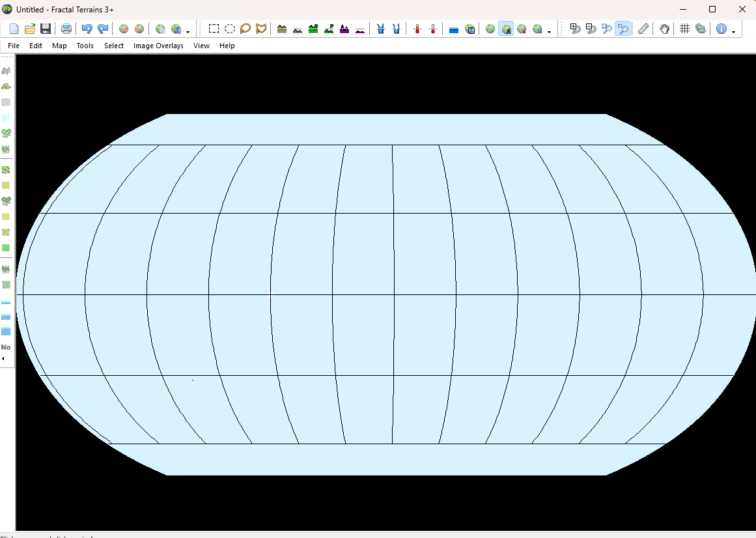Click the print icon in toolbar
The width and height of the screenshot is (756, 538).
tap(66, 29)
